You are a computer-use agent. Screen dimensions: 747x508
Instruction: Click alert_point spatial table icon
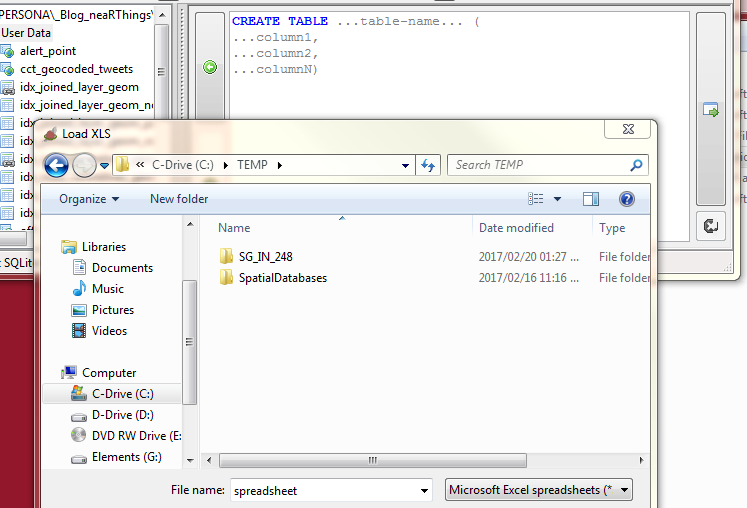click(x=7, y=51)
